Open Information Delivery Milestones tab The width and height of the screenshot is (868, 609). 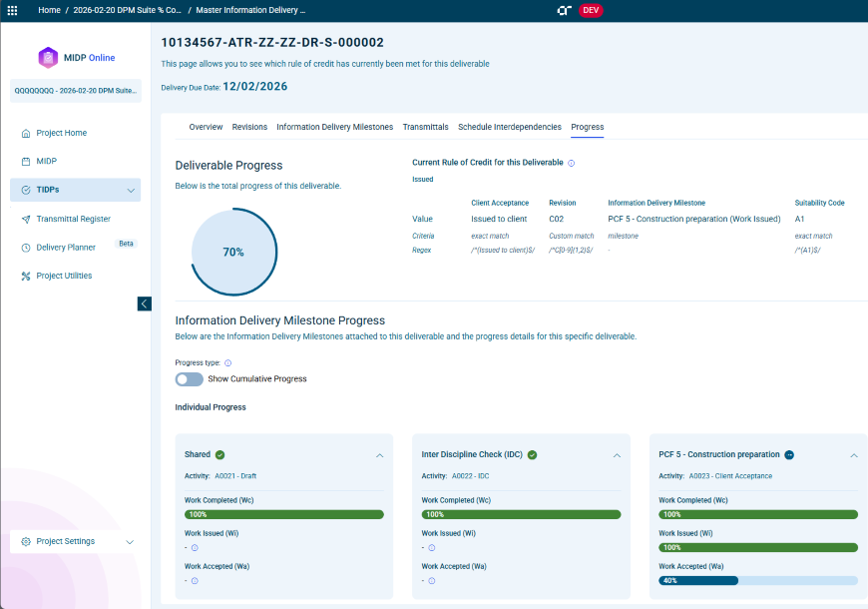(335, 127)
